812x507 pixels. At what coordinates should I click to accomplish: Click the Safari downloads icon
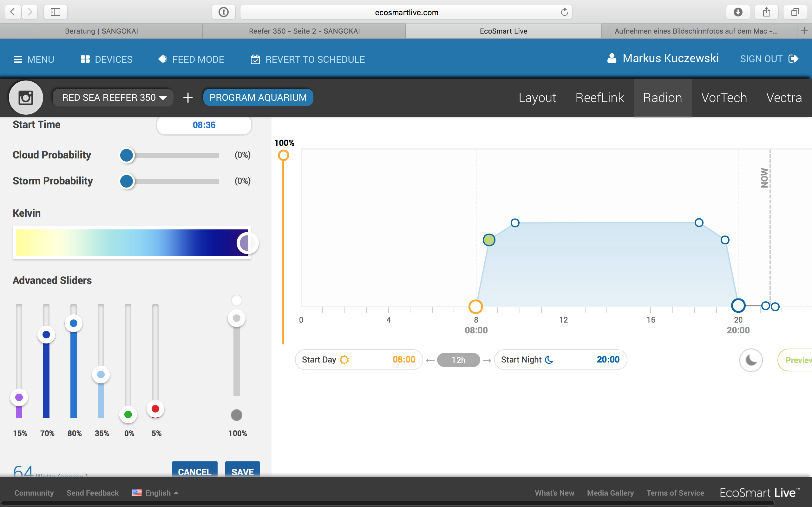click(738, 12)
